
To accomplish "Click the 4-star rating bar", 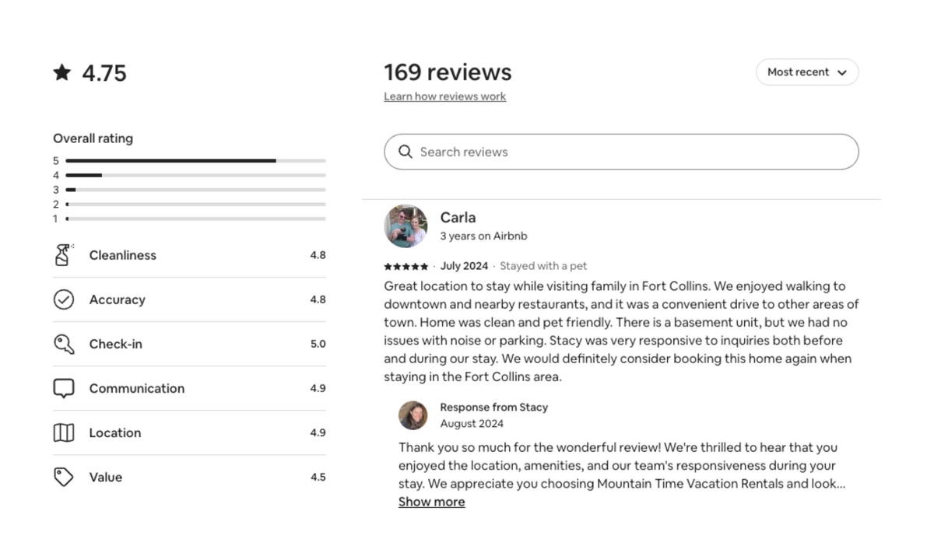I will click(195, 176).
